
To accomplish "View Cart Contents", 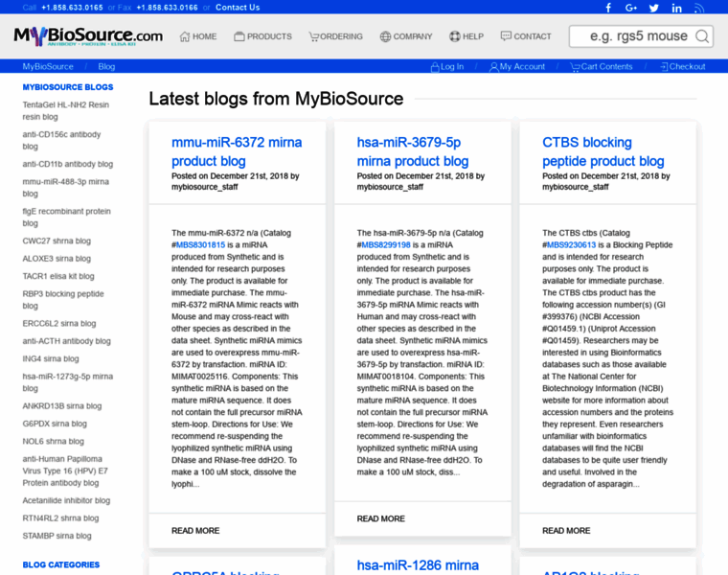I will click(x=602, y=66).
